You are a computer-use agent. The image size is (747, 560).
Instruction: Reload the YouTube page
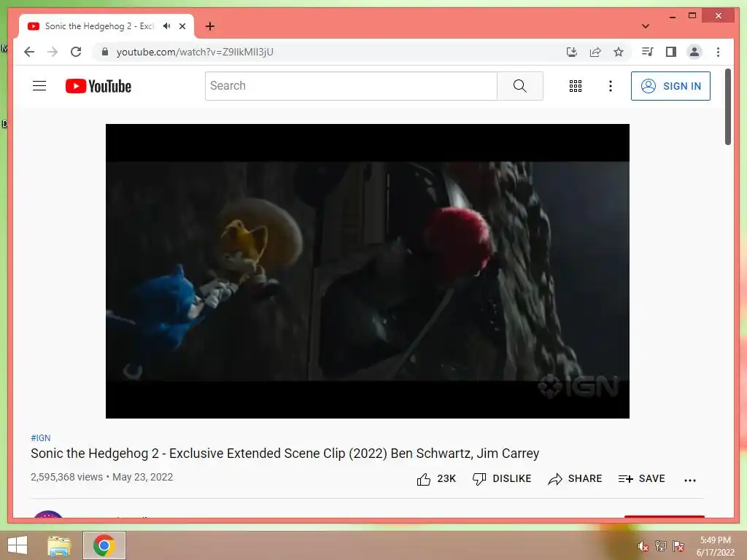[76, 52]
